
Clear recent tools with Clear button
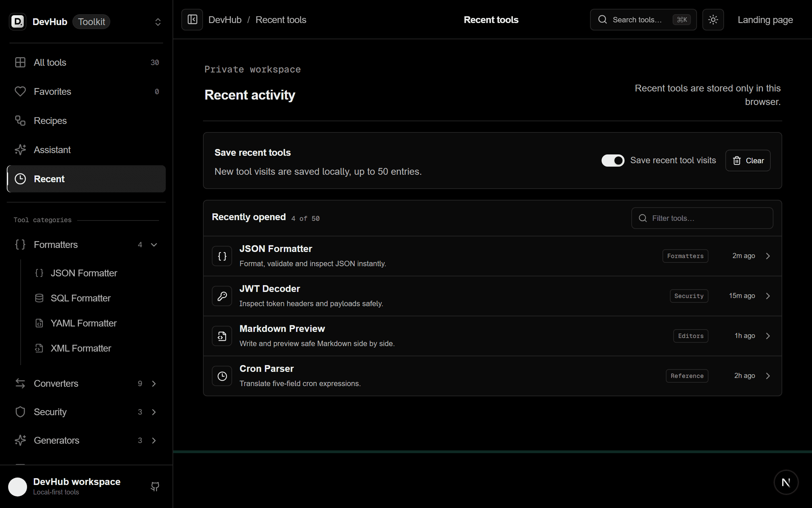[x=748, y=161]
